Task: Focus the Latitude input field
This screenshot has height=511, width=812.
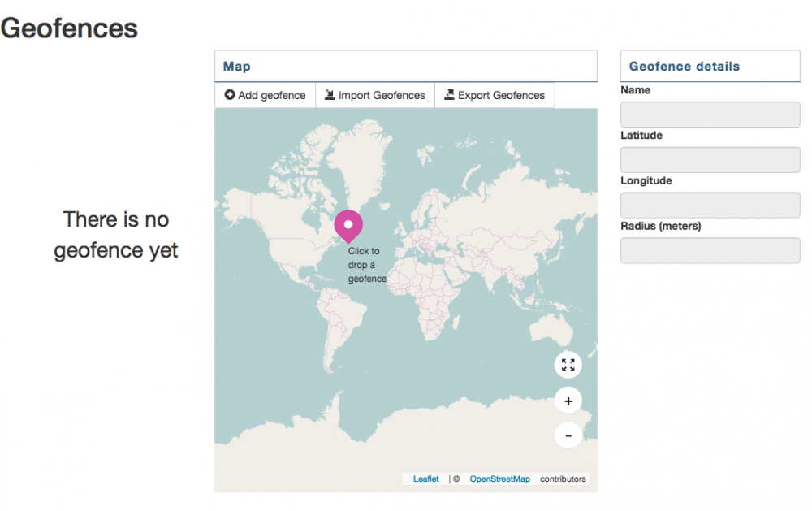Action: click(710, 159)
